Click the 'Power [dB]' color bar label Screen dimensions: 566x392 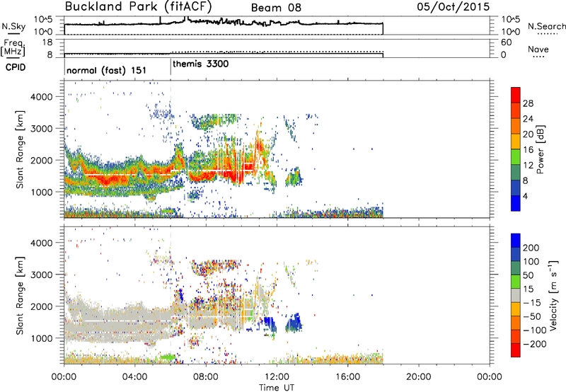pyautogui.click(x=540, y=149)
